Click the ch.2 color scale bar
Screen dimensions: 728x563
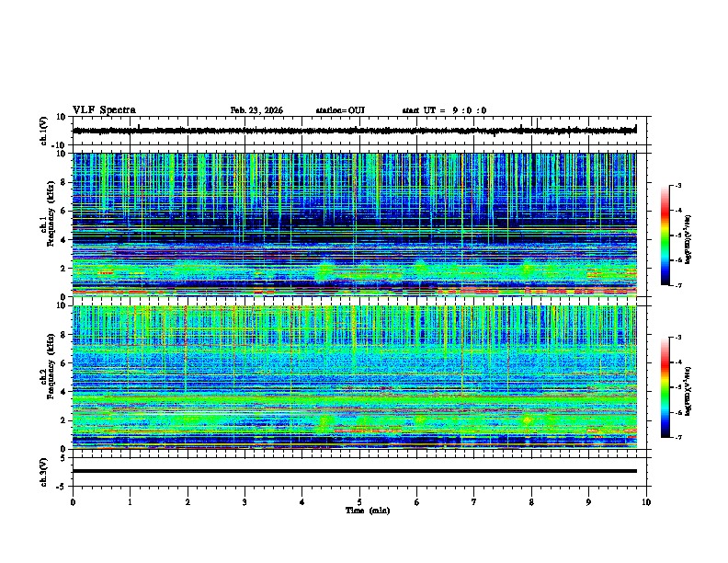[x=665, y=387]
